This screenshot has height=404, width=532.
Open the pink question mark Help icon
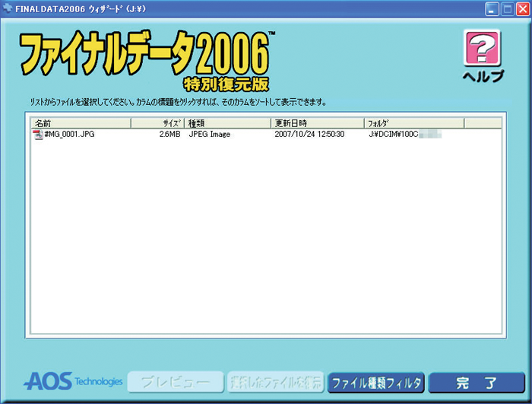(x=482, y=48)
